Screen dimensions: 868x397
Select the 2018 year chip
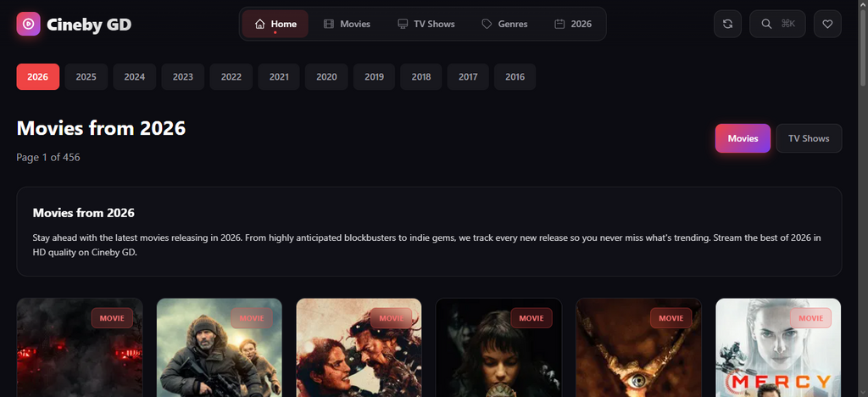(421, 77)
